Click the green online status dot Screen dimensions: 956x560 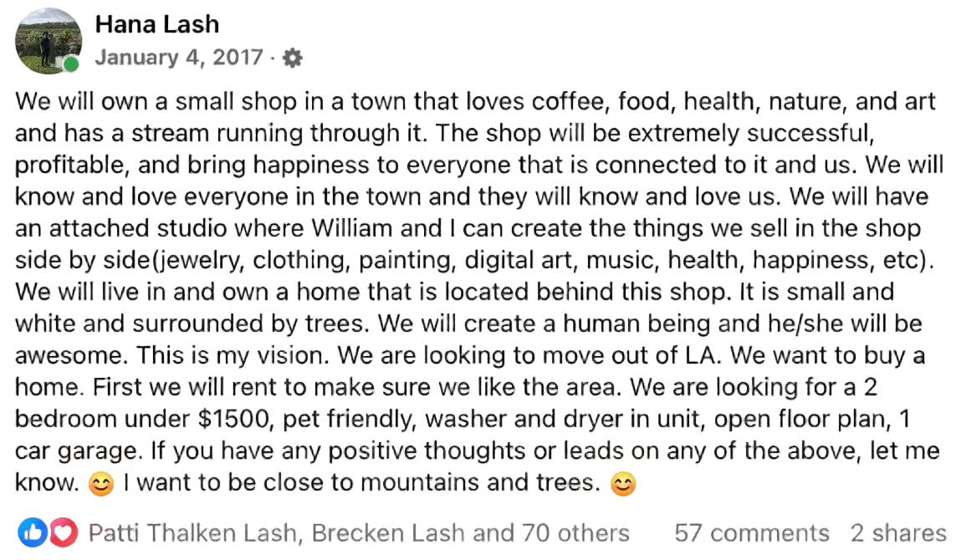tap(72, 64)
